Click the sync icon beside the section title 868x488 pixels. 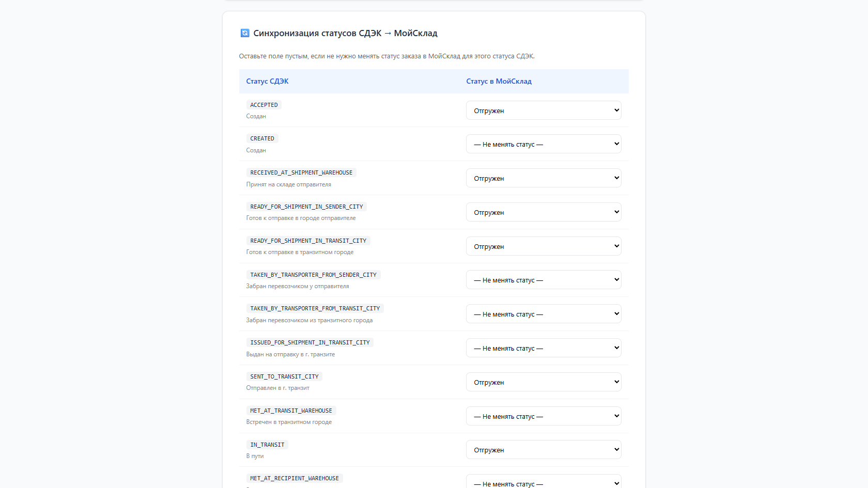pos(245,33)
